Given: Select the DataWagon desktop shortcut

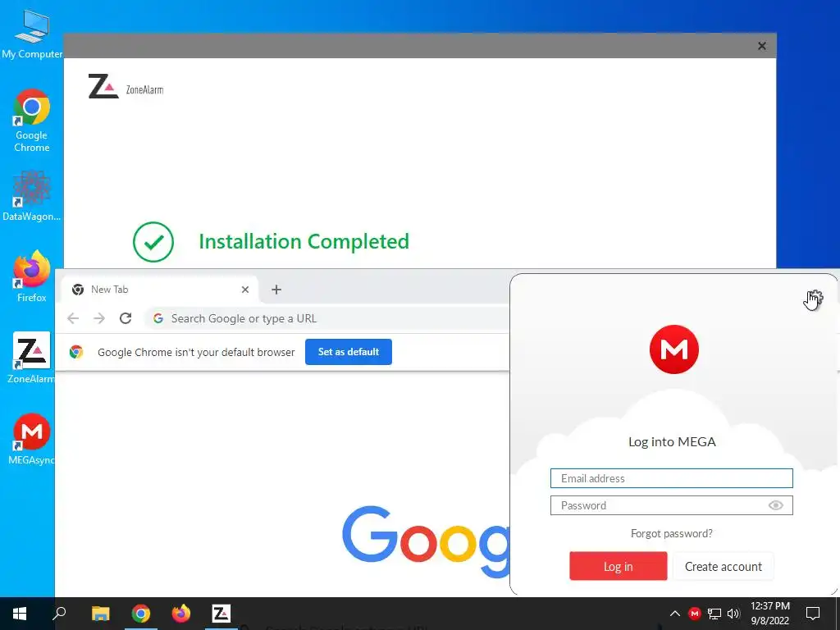Looking at the screenshot, I should click(x=32, y=195).
